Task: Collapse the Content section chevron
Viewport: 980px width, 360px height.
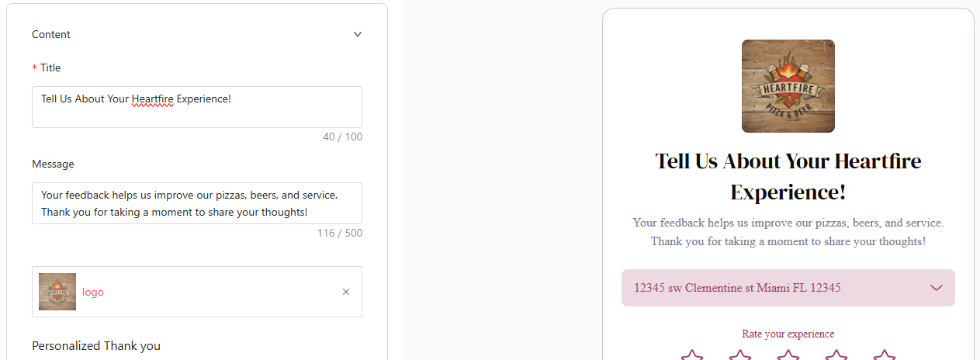Action: point(358,34)
